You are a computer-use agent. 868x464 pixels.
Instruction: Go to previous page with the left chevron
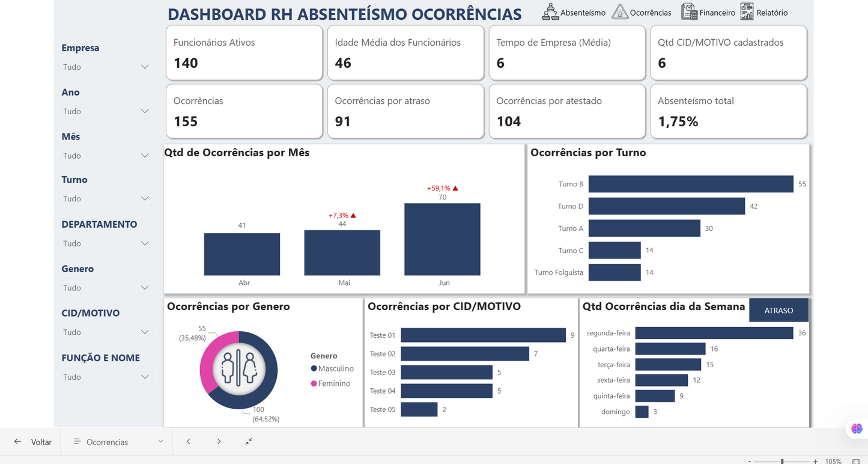click(x=189, y=441)
